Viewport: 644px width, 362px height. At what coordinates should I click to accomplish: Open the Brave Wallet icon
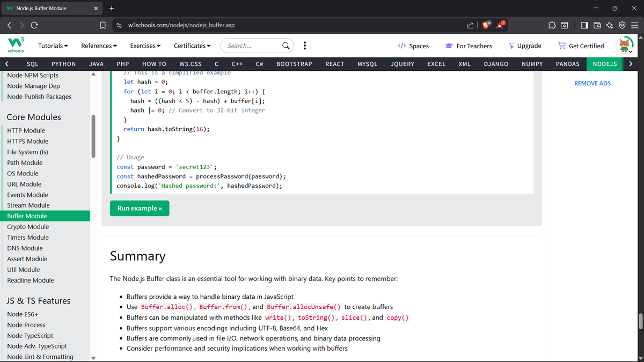coord(597,25)
